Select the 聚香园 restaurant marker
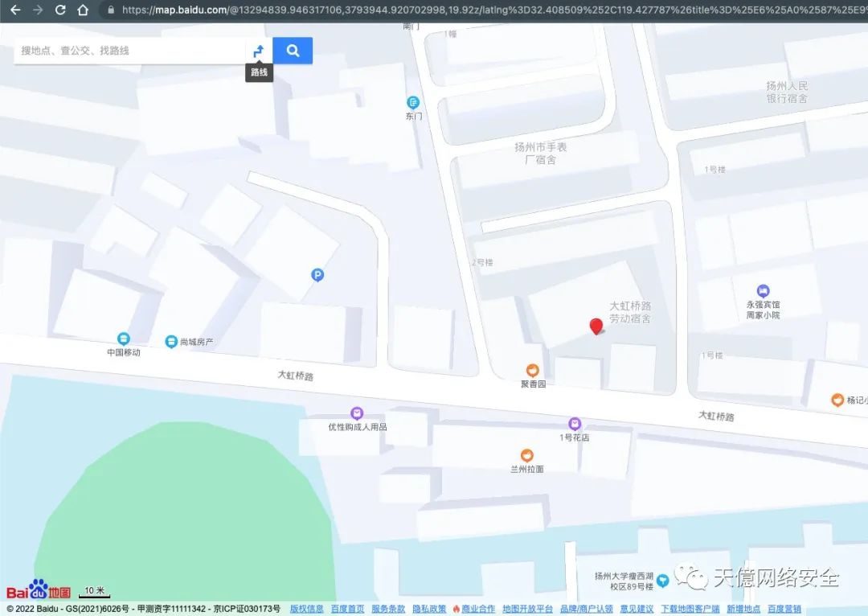The image size is (868, 616). point(533,370)
